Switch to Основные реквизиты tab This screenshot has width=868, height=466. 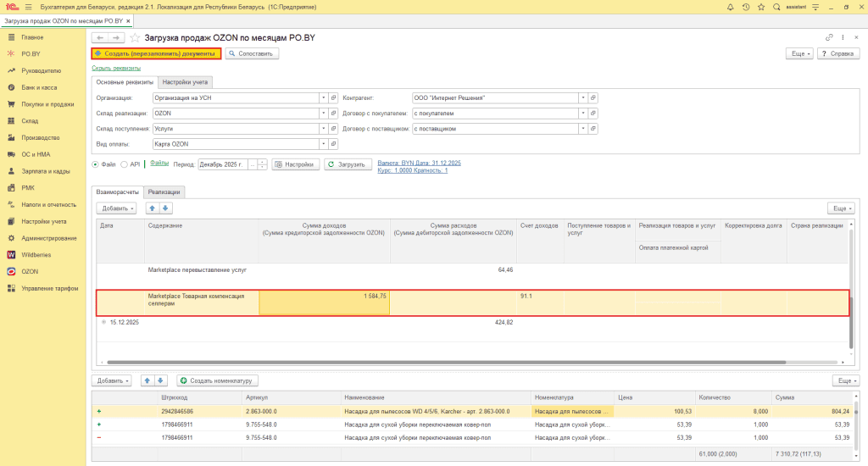(125, 82)
